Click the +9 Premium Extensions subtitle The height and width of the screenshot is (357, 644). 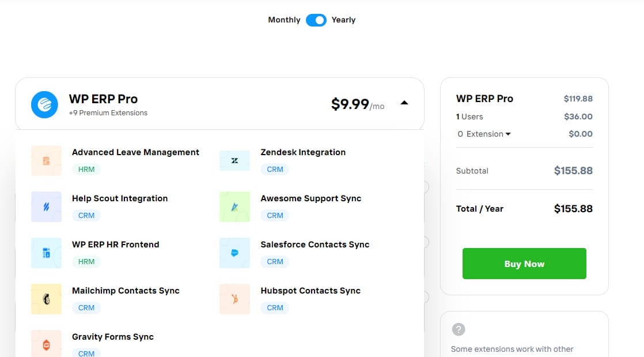pos(108,112)
